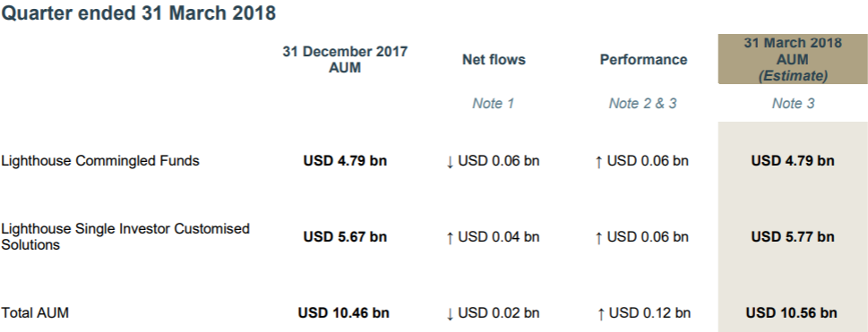Click the down arrow beside USD 0.02 bn
868x332 pixels.
(x=450, y=314)
